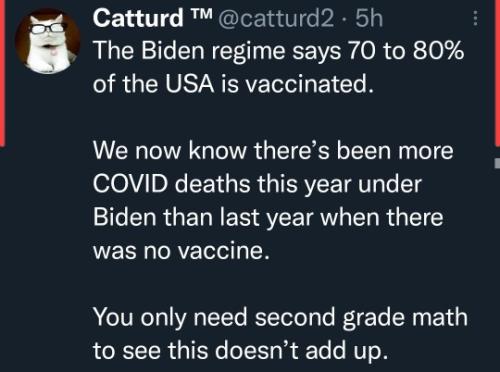Open the 5h tweet timestamp
This screenshot has height=372, width=500.
point(369,18)
